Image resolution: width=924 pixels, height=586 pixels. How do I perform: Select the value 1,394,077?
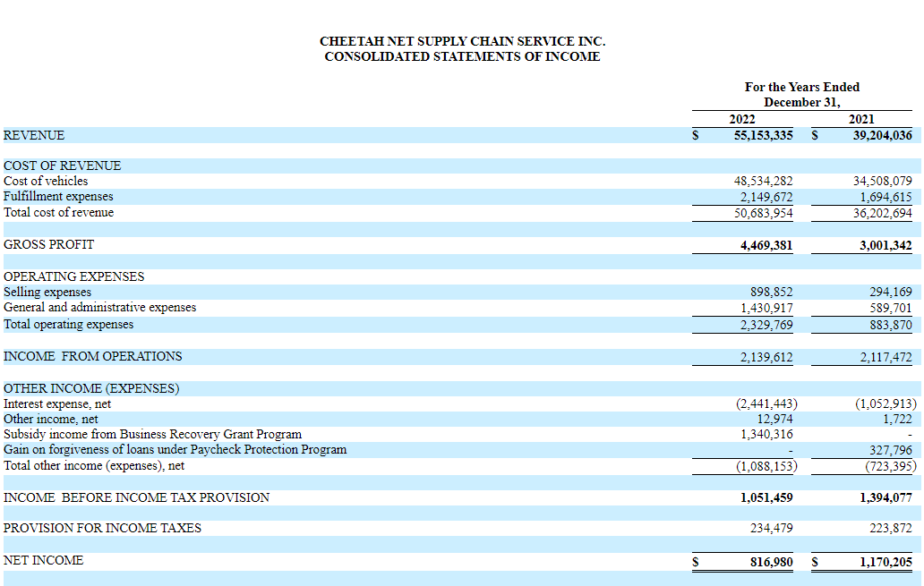(x=885, y=498)
